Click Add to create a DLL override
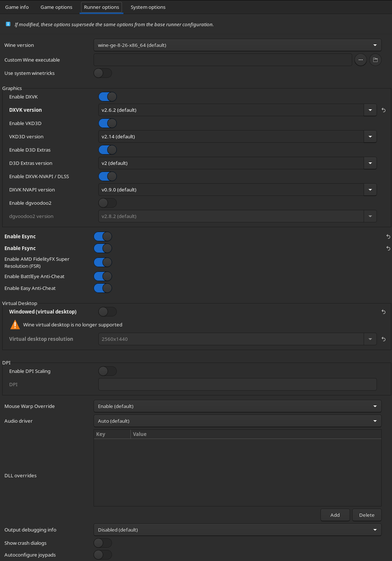This screenshot has height=561, width=392. [x=335, y=515]
